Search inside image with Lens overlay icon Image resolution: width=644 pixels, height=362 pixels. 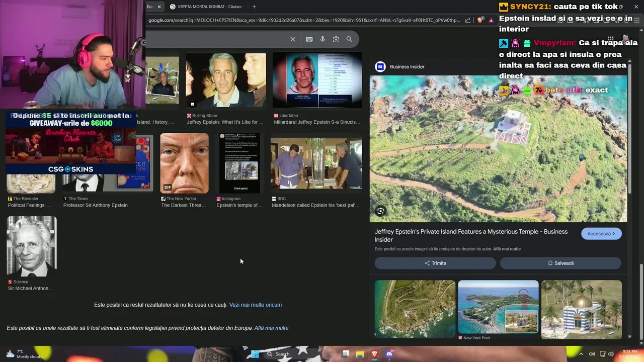click(x=381, y=211)
